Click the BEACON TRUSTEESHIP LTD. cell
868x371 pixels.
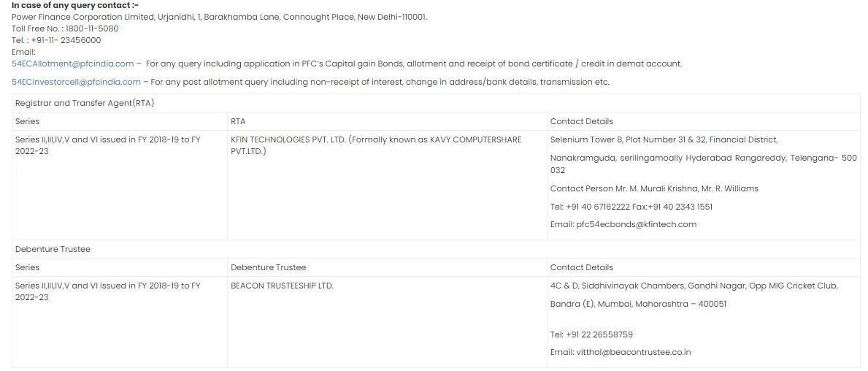[x=282, y=286]
